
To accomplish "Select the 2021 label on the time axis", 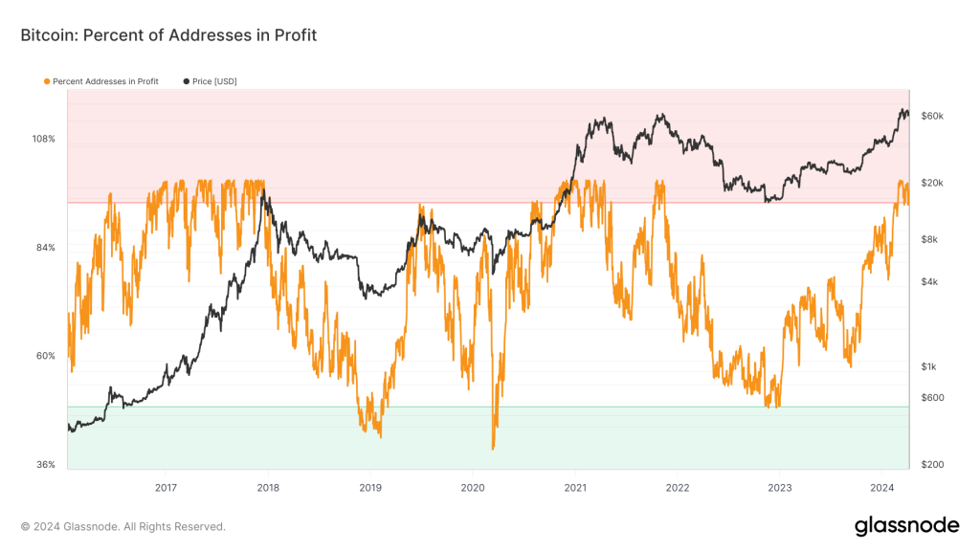I will coord(575,484).
